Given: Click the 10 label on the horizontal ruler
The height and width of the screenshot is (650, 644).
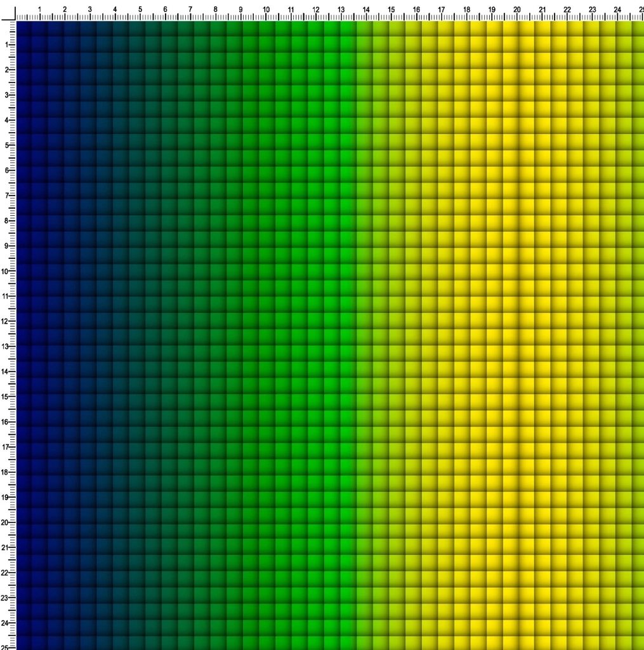Looking at the screenshot, I should tap(266, 9).
